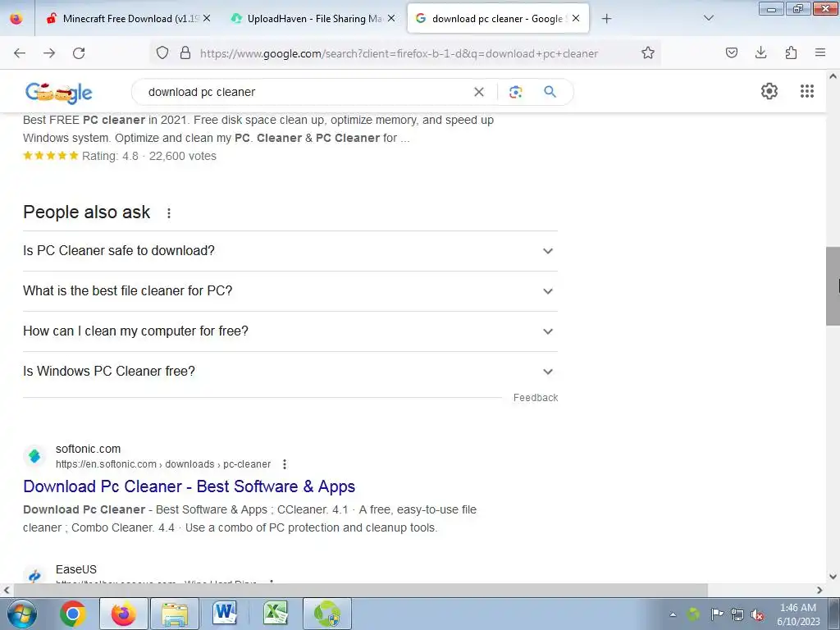Click the Feedback link
Viewport: 840px width, 630px height.
pyautogui.click(x=535, y=398)
